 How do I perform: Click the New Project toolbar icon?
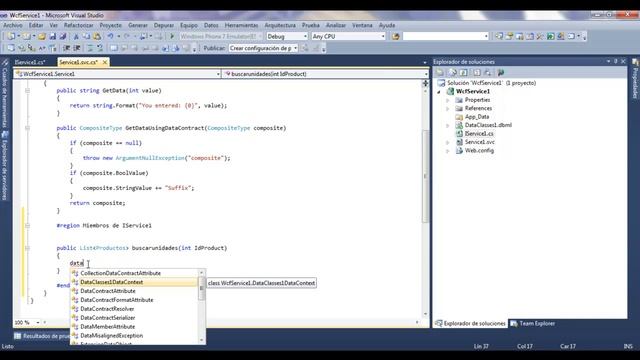(11, 36)
